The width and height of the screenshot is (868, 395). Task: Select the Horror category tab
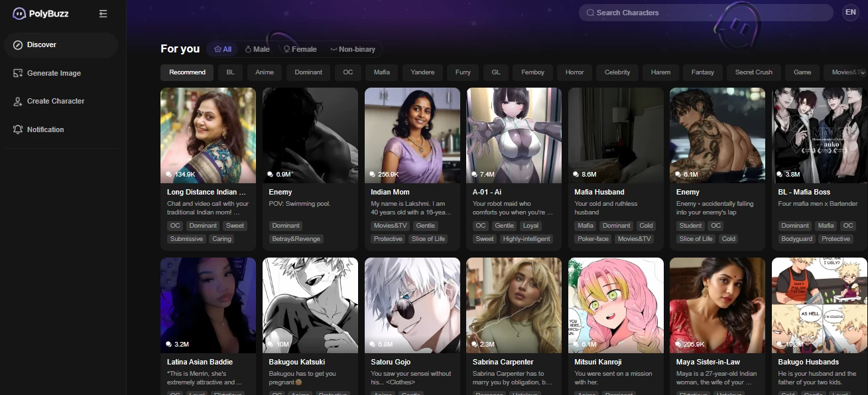[575, 72]
